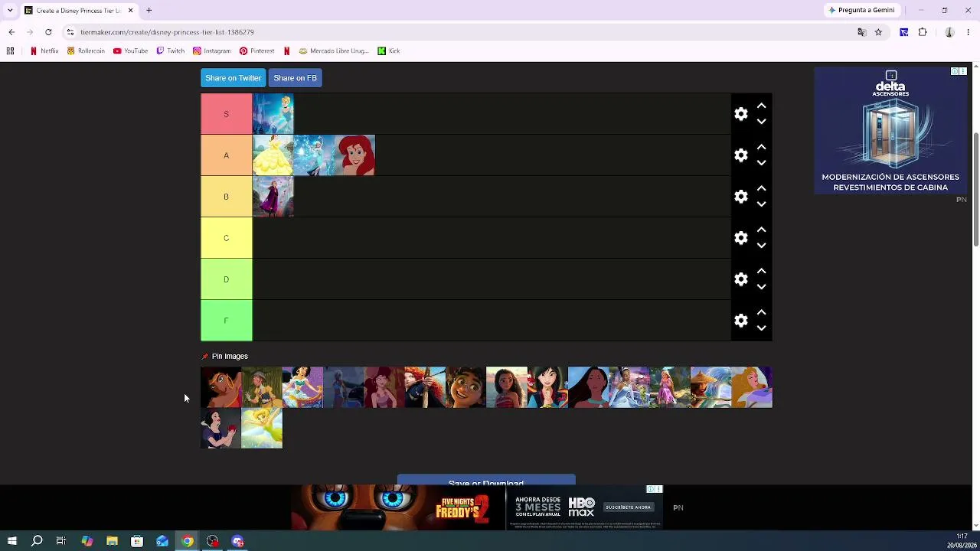This screenshot has width=980, height=551.
Task: Select the orange A tier label
Action: click(x=226, y=155)
